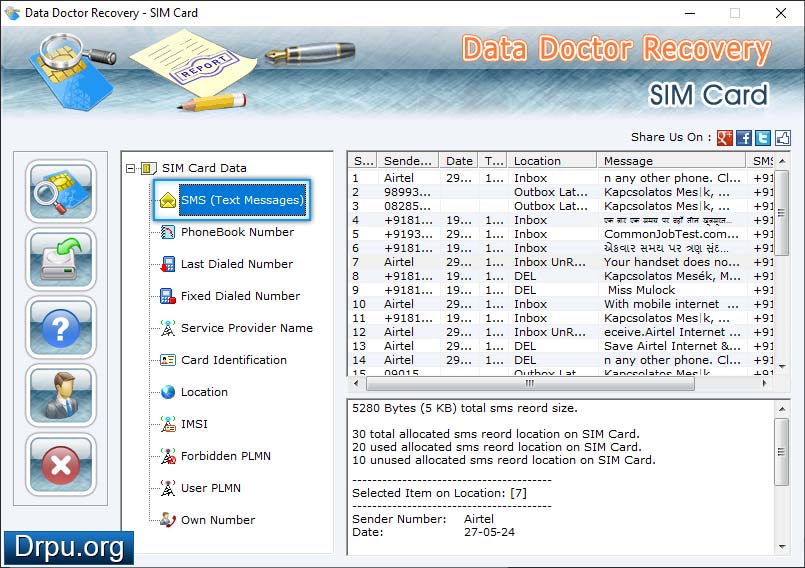Click the SIM card search scan icon
This screenshot has height=568, width=805.
click(61, 191)
